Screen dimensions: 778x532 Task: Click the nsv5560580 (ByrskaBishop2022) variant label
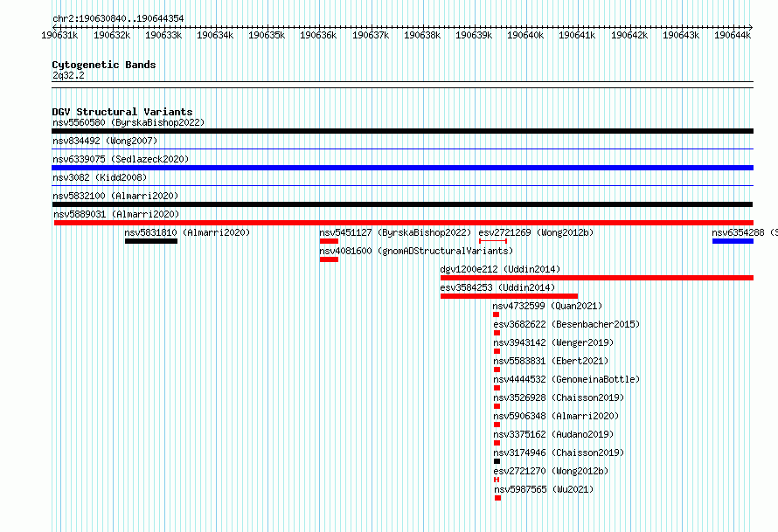click(x=129, y=122)
